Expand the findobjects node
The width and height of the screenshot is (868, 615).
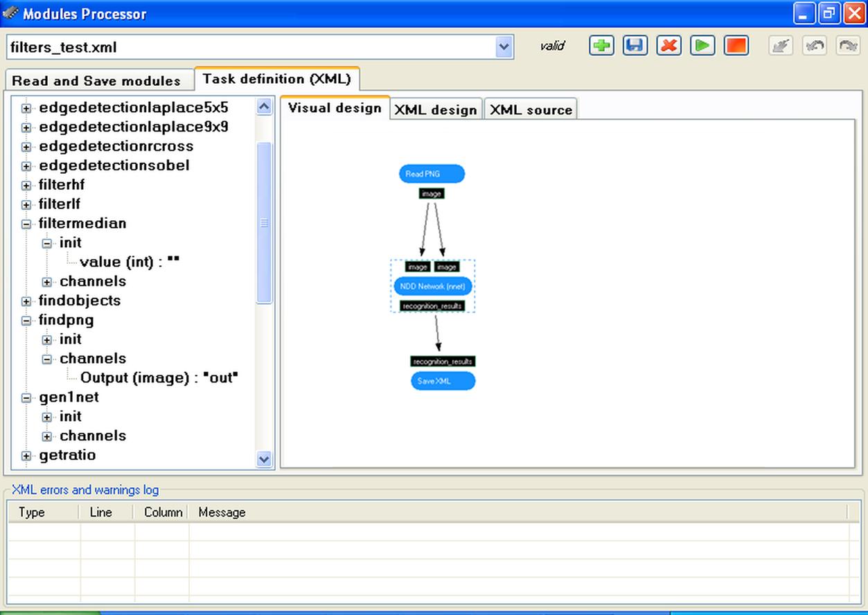[26, 301]
